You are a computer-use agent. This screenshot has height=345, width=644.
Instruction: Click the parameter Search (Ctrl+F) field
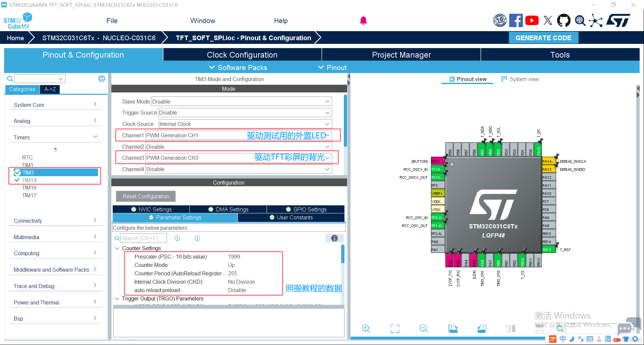(x=143, y=238)
